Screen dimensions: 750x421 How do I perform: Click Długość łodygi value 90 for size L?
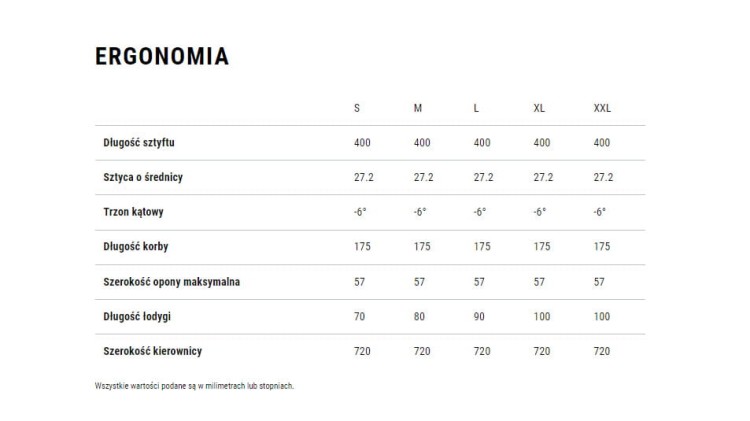click(479, 316)
